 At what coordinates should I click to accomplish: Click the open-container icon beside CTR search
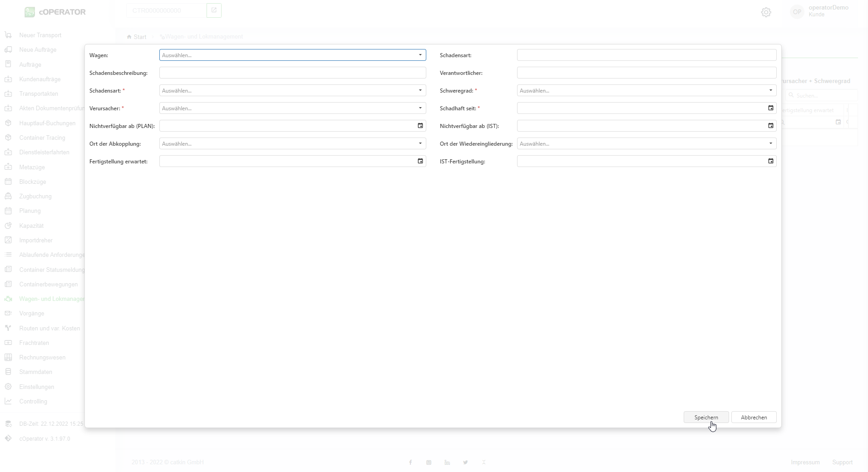pos(214,10)
